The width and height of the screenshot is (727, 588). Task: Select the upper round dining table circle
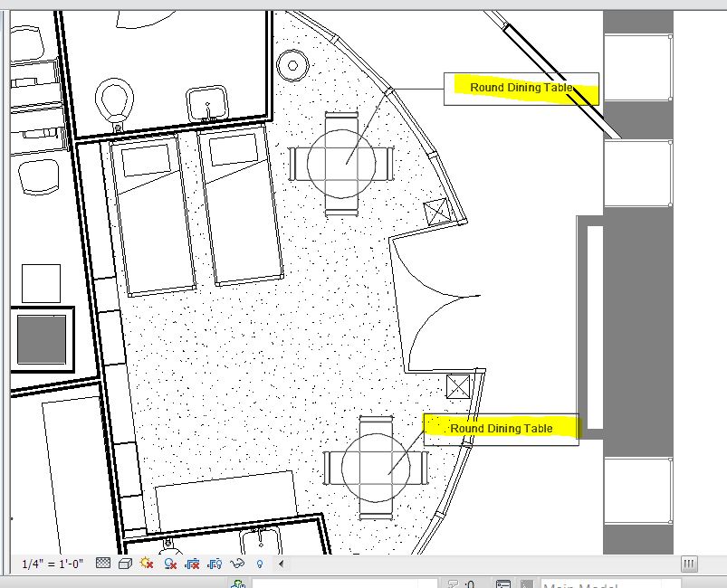coord(341,164)
